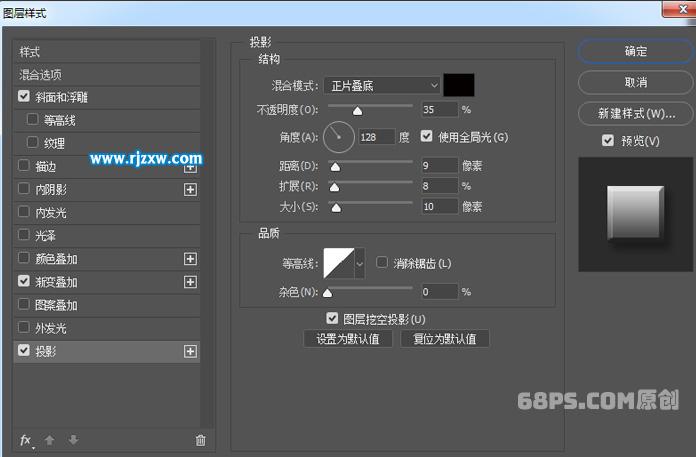Click plus icon next to 内阴影

point(190,189)
